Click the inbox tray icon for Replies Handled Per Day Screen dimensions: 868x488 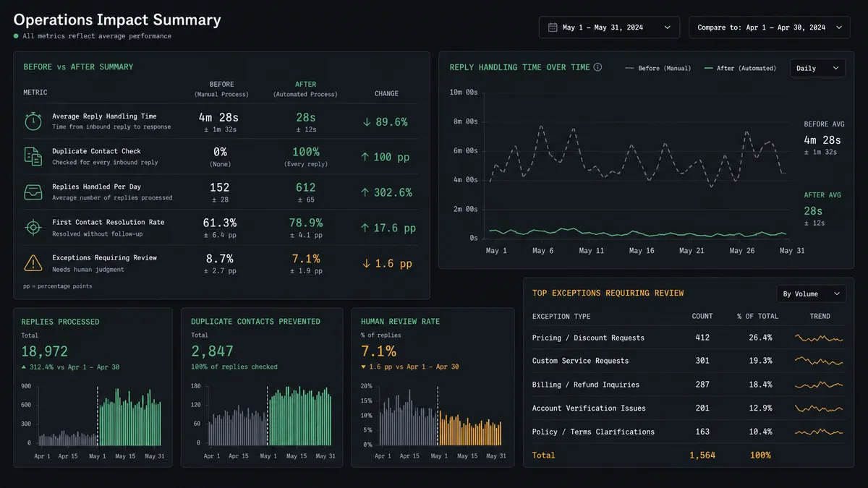33,192
